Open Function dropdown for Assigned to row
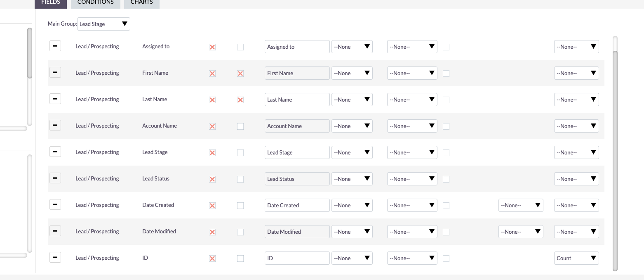This screenshot has height=280, width=644. point(352,47)
